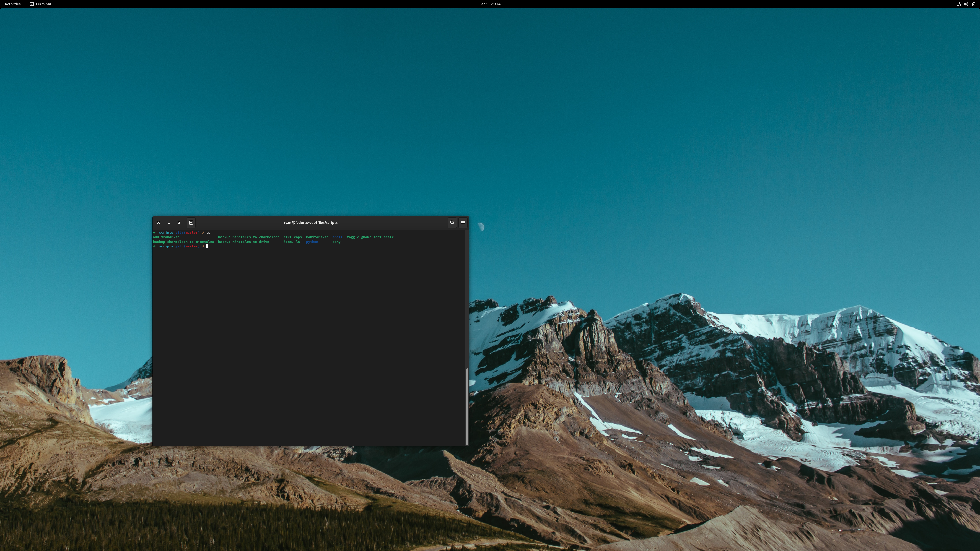Click the volume speaker icon in top bar

(966, 4)
